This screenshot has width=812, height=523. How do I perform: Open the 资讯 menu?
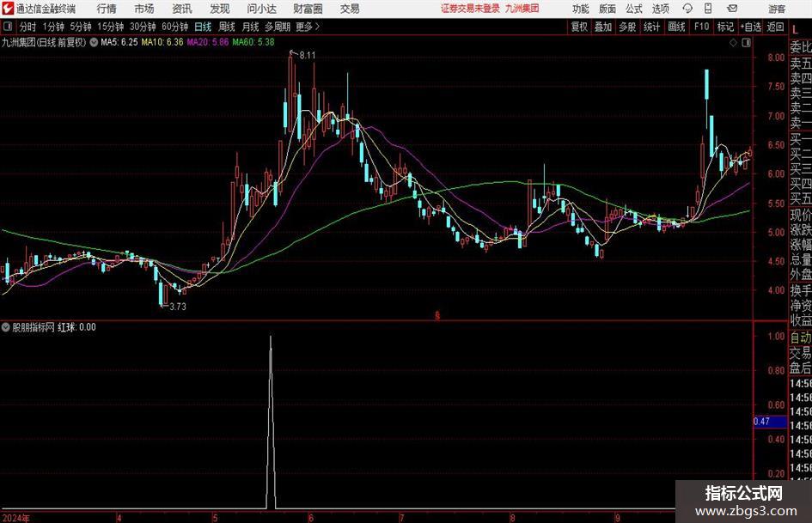point(182,9)
